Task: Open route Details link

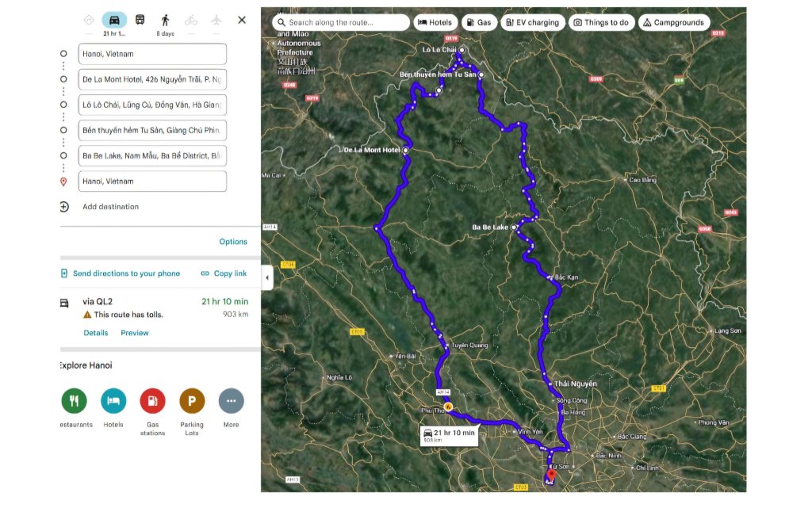Action: tap(96, 333)
